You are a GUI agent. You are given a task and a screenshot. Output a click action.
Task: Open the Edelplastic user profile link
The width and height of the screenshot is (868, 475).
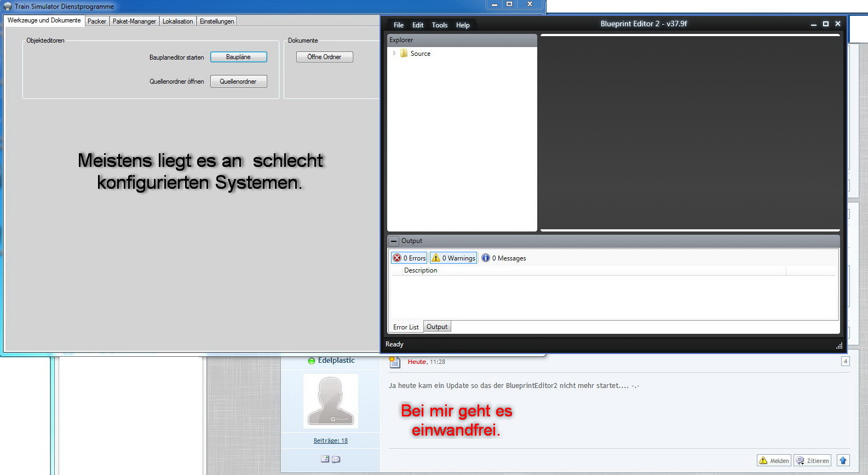click(x=336, y=361)
